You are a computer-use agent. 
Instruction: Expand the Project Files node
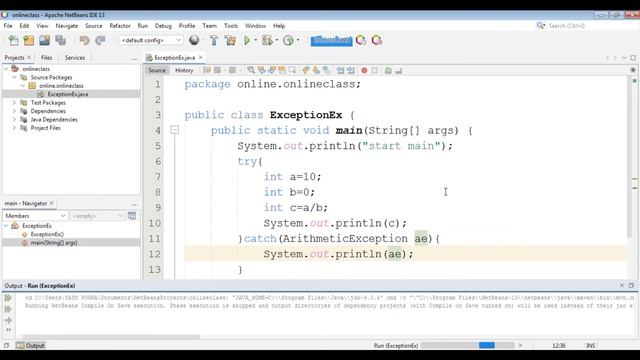tap(14, 128)
